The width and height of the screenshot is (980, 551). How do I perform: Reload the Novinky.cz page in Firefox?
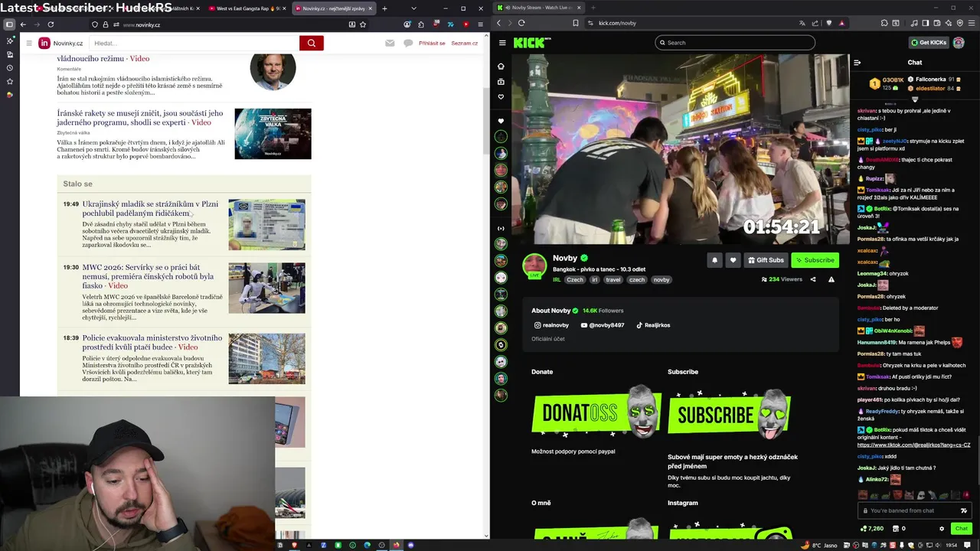(x=51, y=24)
